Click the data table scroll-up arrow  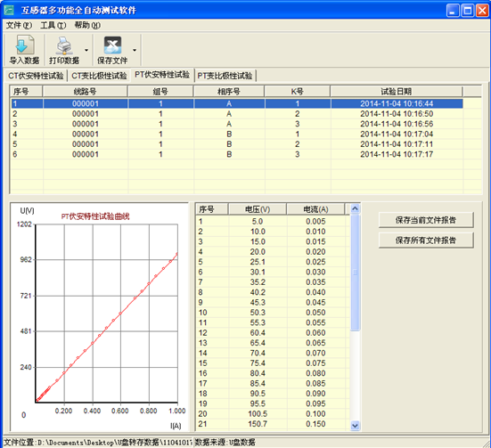355,208
